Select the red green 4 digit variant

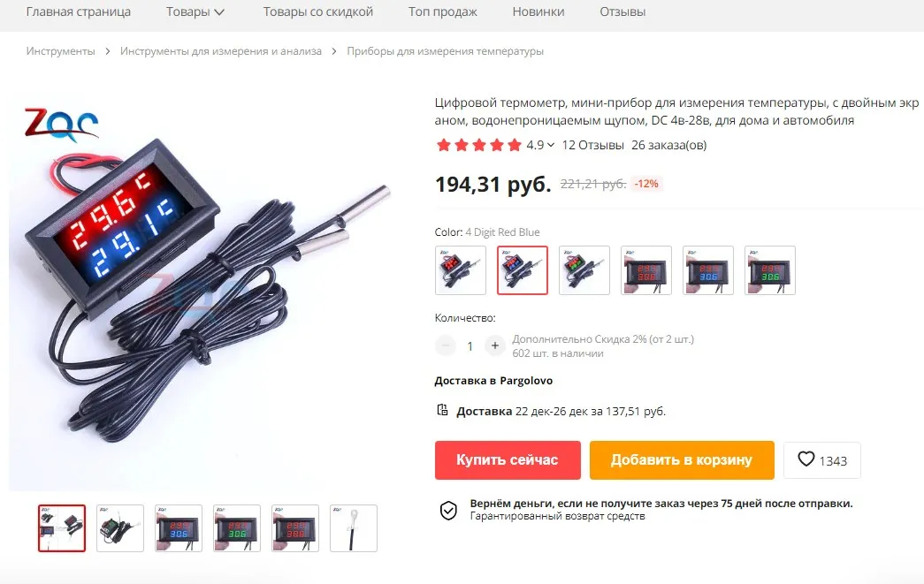[x=584, y=270]
